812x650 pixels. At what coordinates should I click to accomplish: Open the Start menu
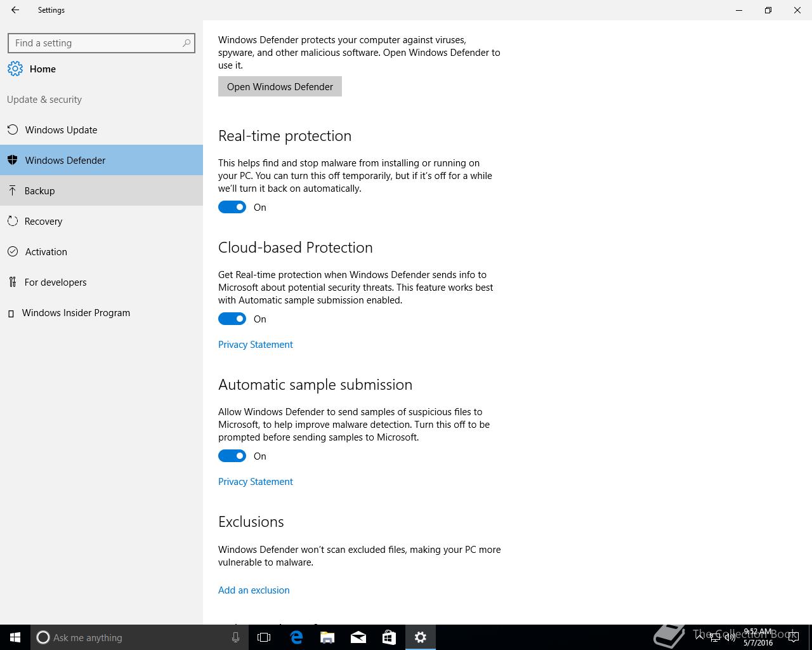(x=15, y=637)
